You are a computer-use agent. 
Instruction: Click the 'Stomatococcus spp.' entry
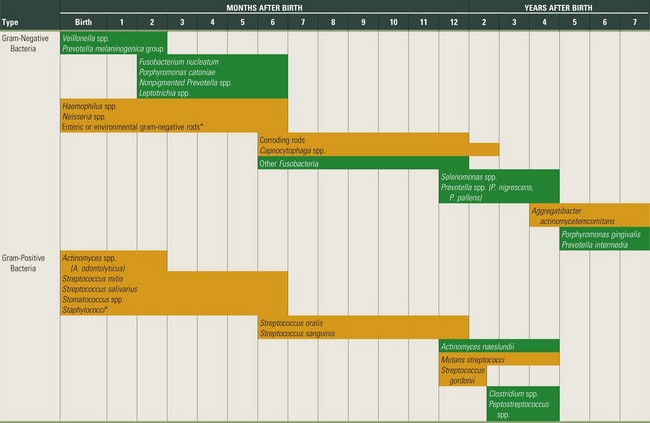[93, 299]
